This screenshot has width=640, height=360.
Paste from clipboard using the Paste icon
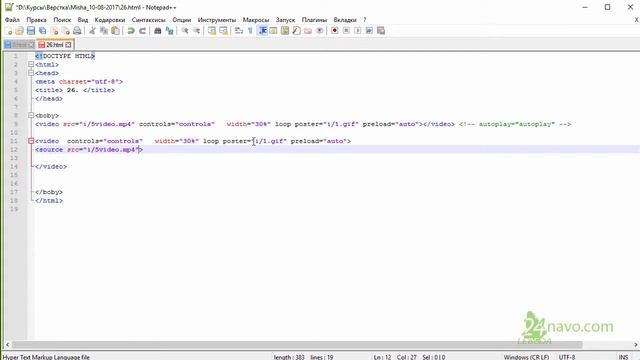pyautogui.click(x=116, y=31)
